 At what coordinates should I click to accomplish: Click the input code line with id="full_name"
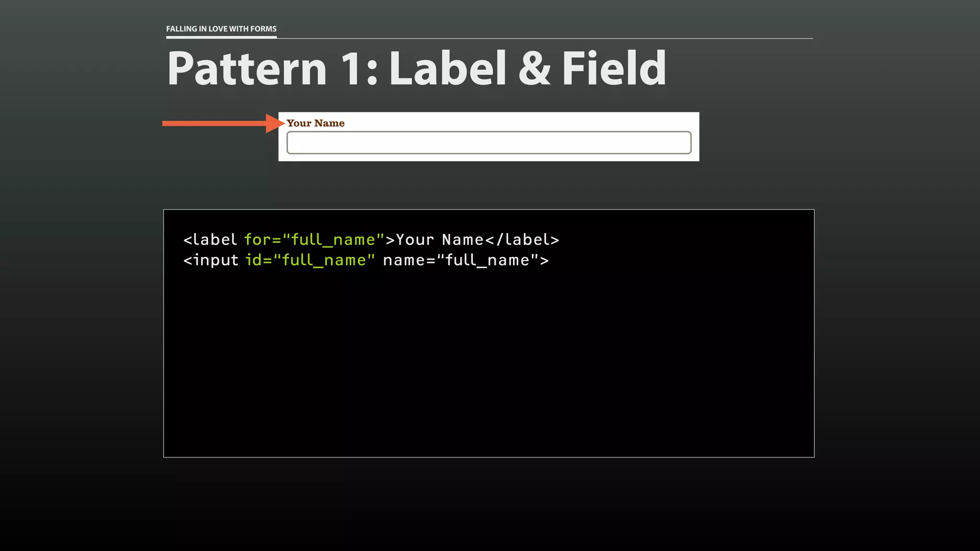[x=366, y=260]
